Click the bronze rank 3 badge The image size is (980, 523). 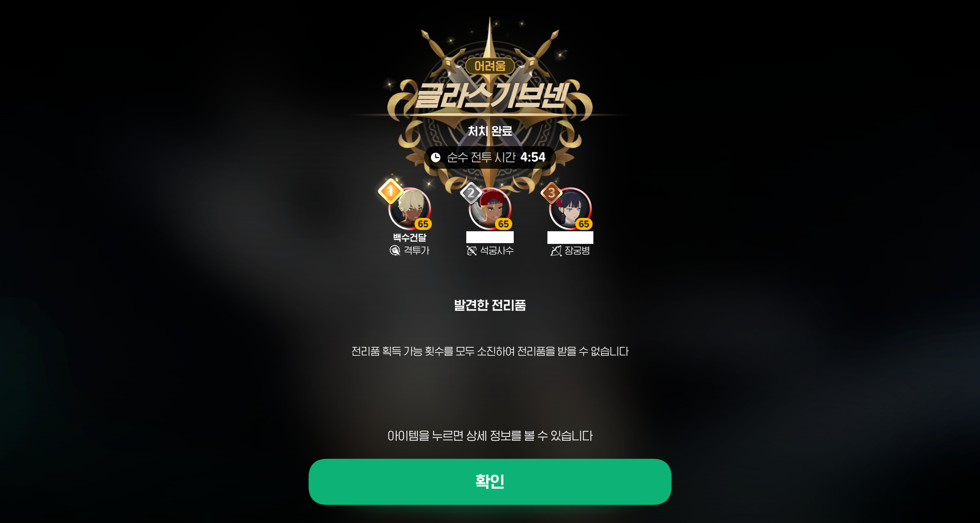[x=551, y=193]
